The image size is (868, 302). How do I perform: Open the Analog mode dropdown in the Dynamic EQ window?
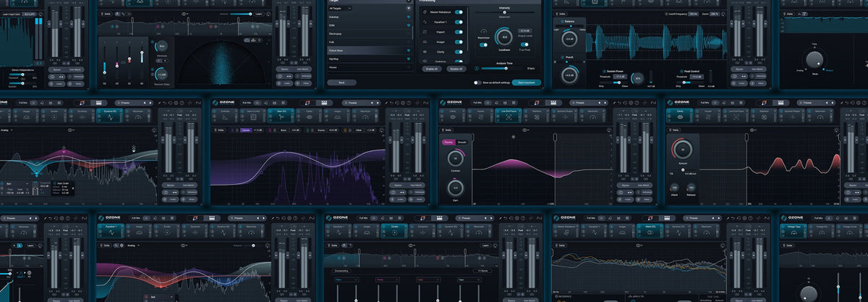(7, 130)
